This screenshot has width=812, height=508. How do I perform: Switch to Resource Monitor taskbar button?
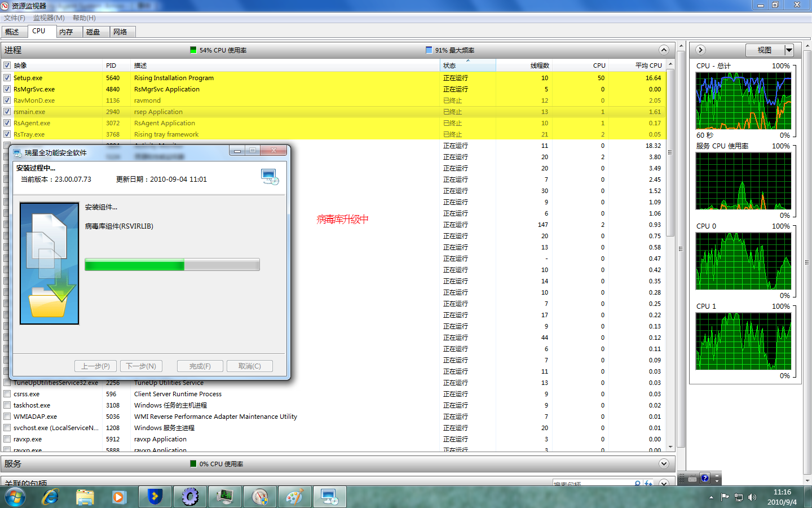tap(224, 497)
